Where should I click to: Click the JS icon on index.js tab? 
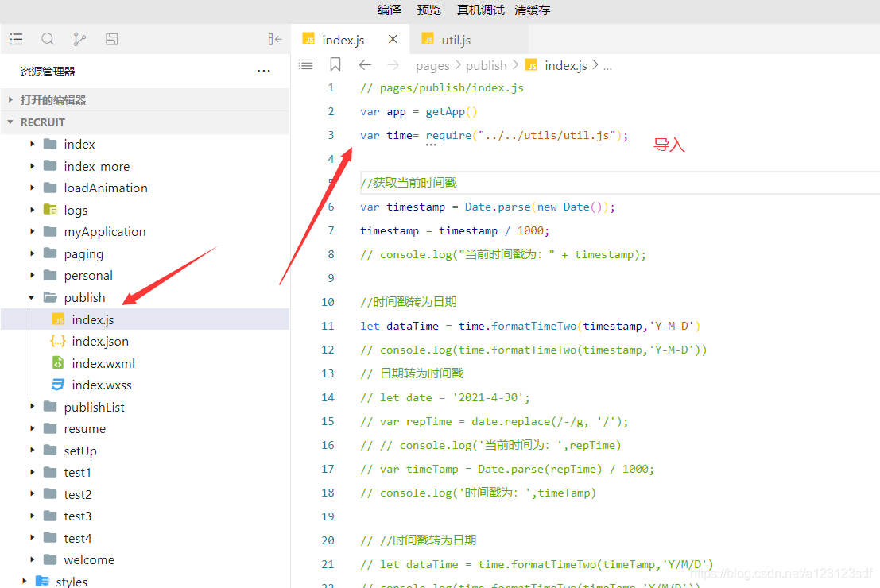pyautogui.click(x=308, y=39)
